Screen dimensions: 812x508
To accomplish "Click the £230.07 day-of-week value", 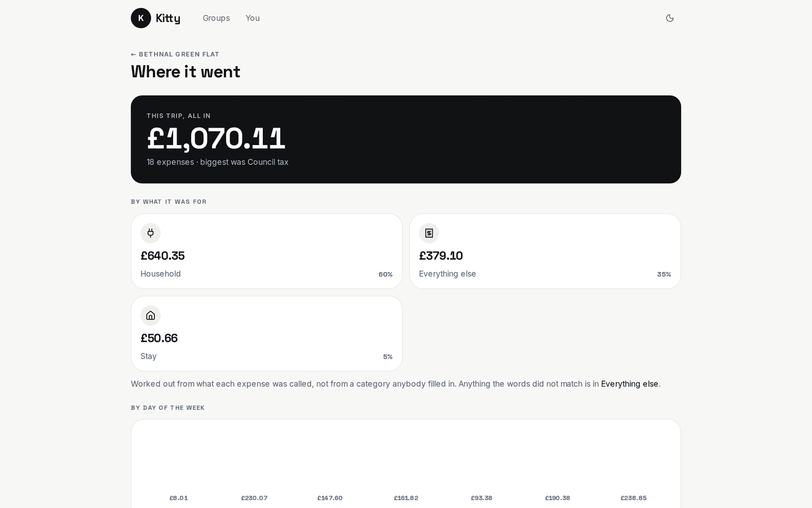I will (x=254, y=498).
